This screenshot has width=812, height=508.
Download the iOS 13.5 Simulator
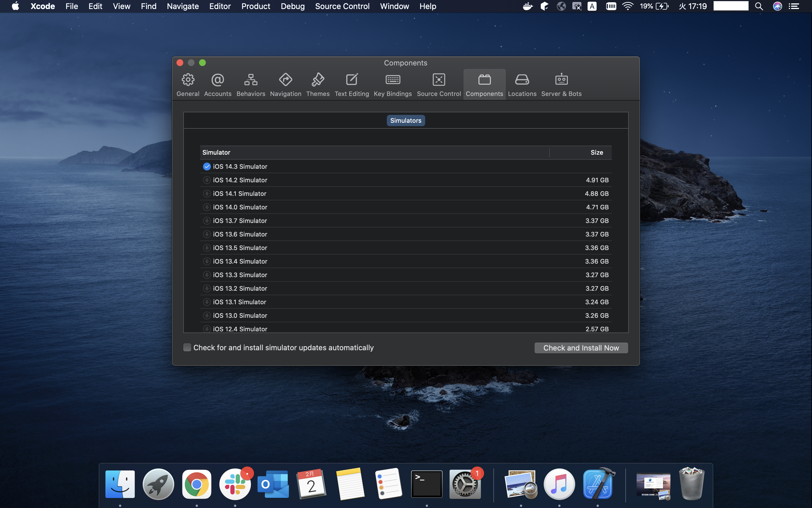click(207, 248)
